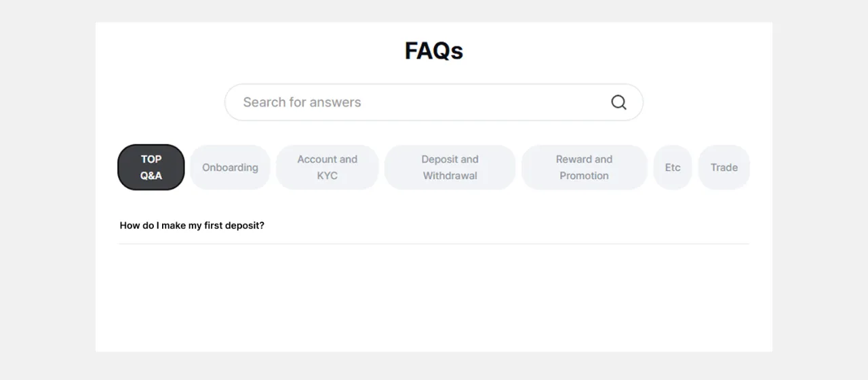
Task: Go to the Trade tab
Action: pyautogui.click(x=724, y=167)
